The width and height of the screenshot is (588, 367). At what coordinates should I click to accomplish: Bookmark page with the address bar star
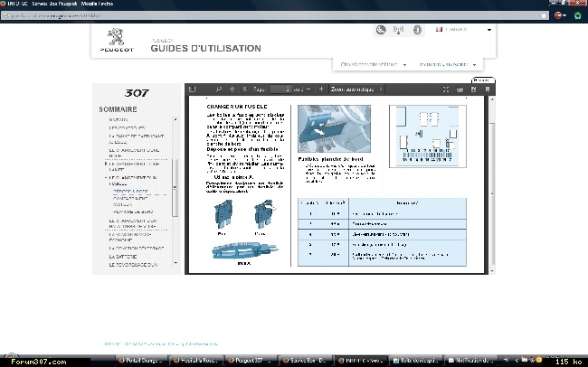(544, 15)
